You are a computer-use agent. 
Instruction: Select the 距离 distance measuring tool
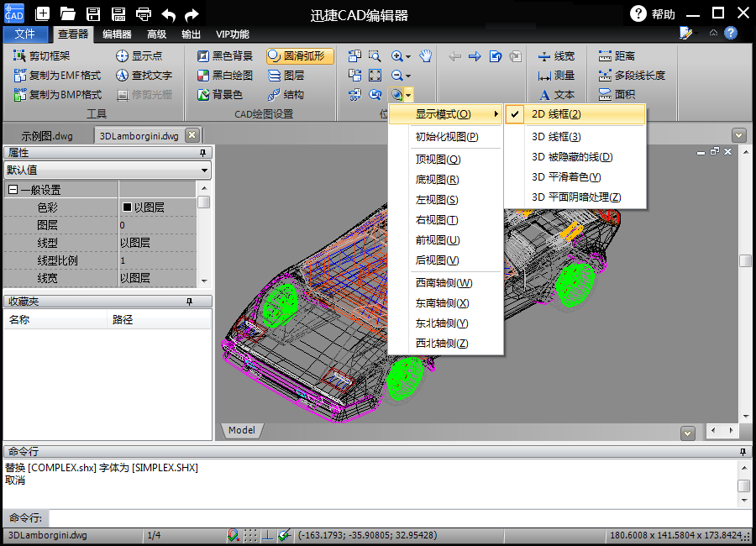(617, 56)
